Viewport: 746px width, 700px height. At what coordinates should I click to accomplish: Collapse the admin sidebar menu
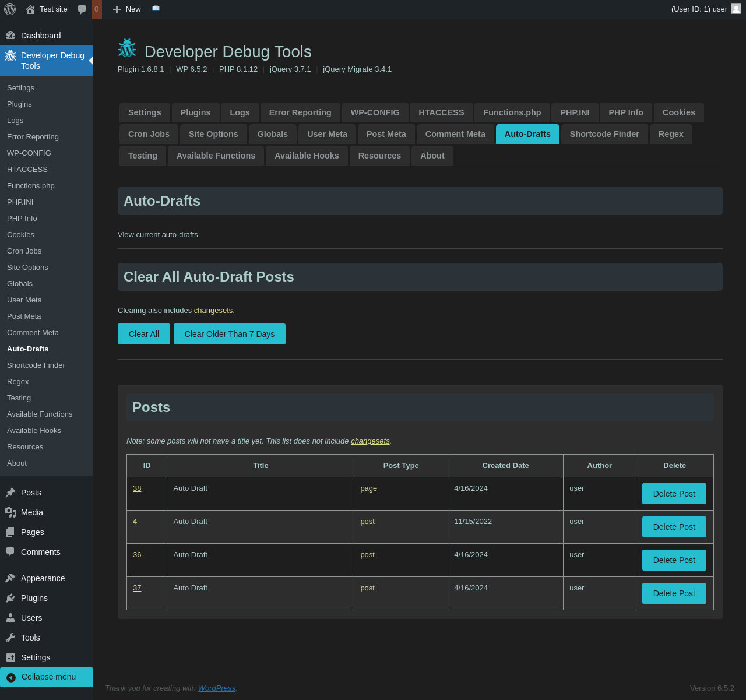[47, 677]
